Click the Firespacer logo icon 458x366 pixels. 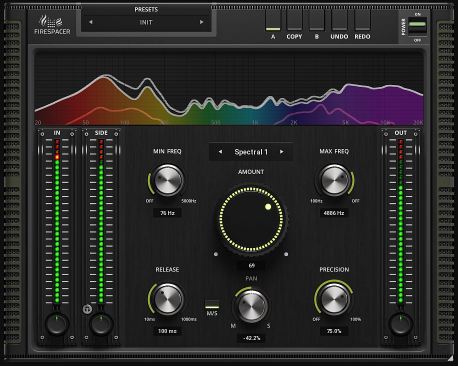(x=51, y=22)
